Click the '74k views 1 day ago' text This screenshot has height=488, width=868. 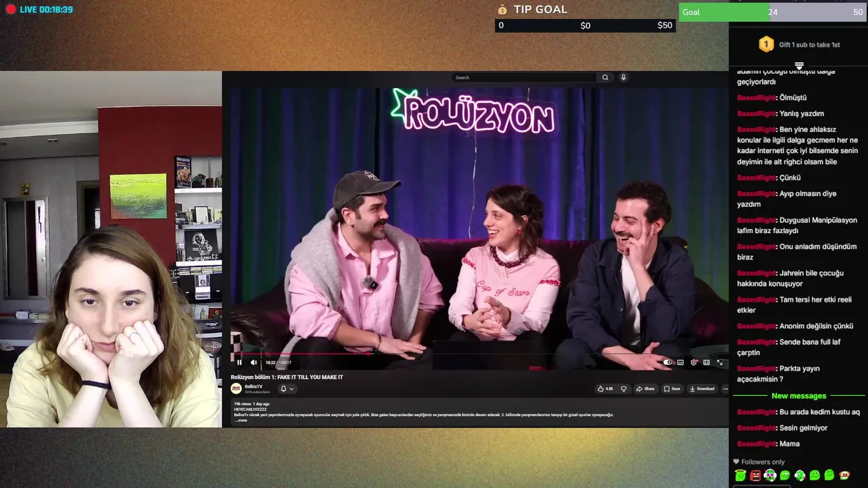point(252,404)
